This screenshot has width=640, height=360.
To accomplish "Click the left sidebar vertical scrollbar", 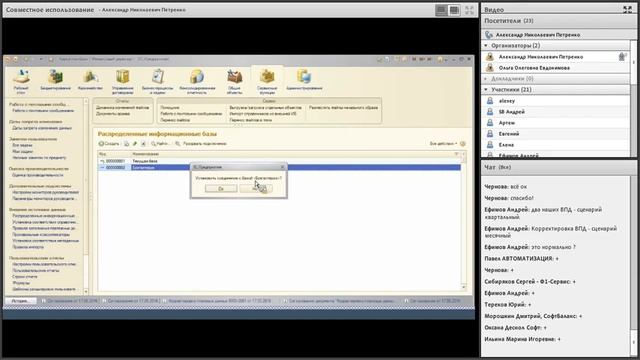I will (86, 196).
